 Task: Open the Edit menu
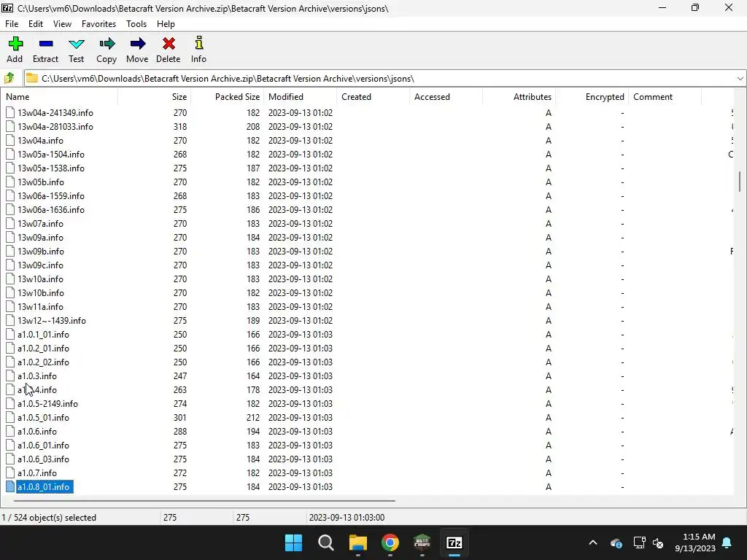point(36,24)
